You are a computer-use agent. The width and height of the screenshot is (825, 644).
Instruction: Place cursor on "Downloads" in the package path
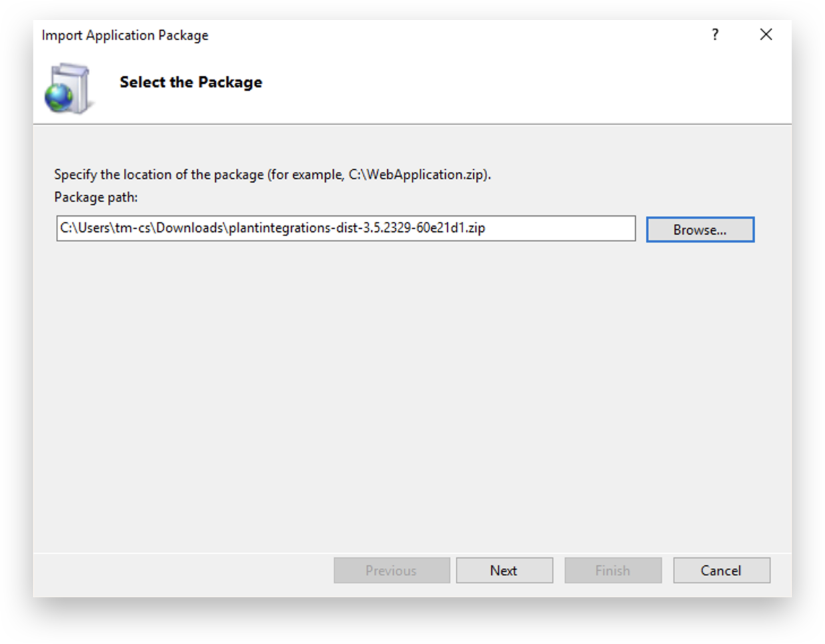tap(190, 228)
